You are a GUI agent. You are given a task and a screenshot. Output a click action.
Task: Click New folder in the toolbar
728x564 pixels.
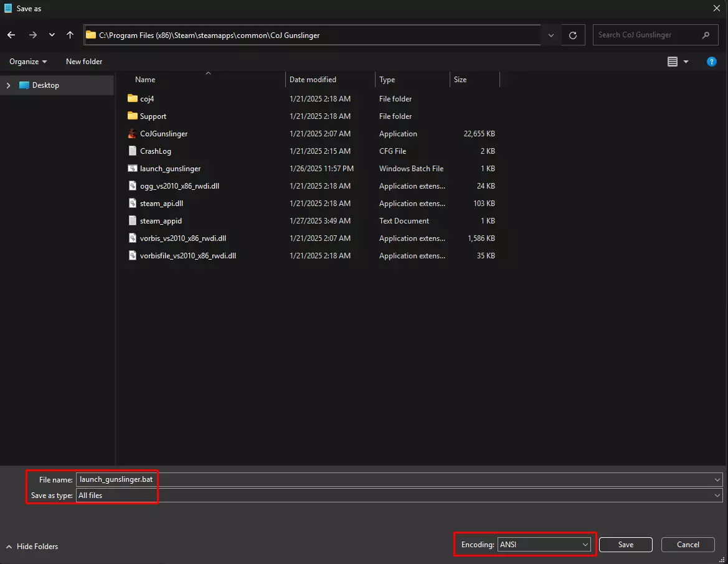[84, 62]
